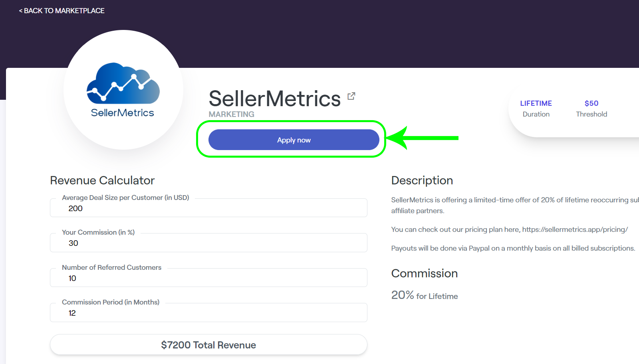
Task: Click the $50 Threshold stat
Action: [591, 109]
